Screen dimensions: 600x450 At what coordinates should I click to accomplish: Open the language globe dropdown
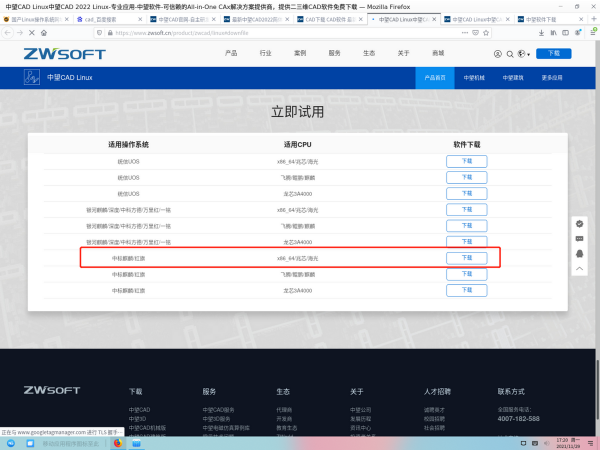pos(523,54)
